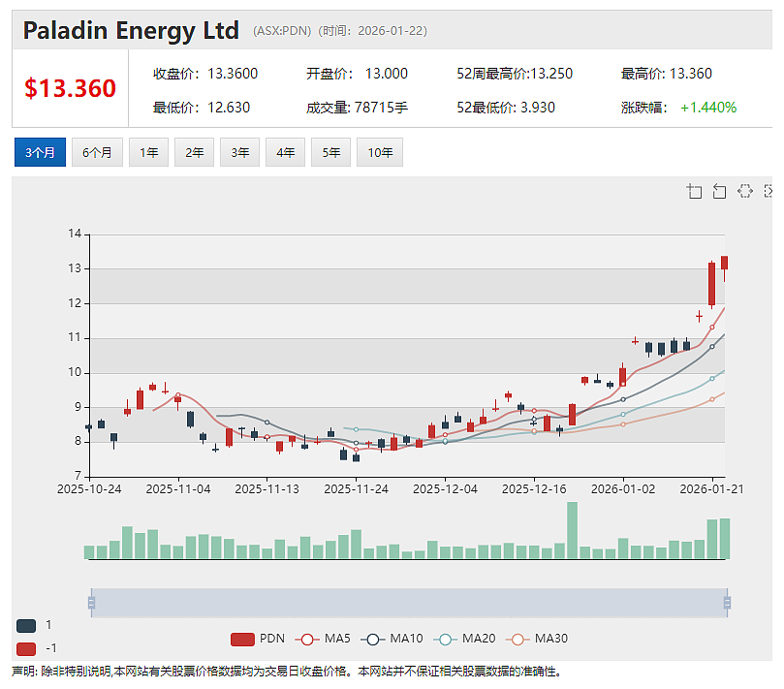Click the large red candle on 2026-01-21

711,284
